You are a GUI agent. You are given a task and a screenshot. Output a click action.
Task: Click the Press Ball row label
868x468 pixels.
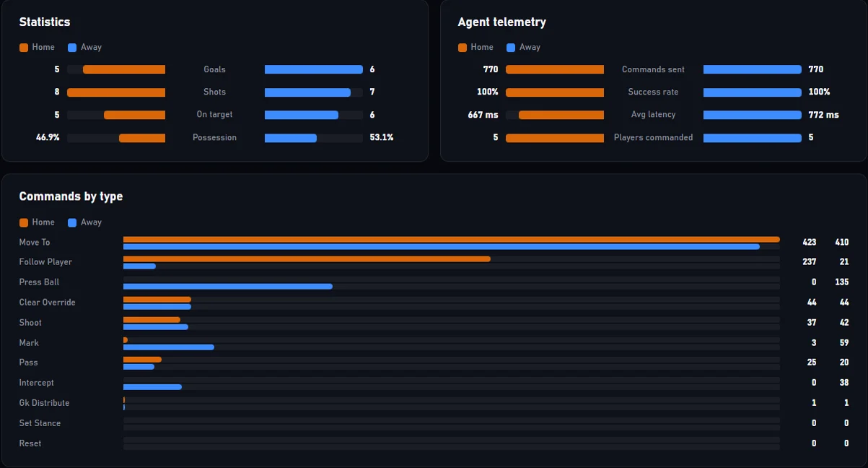[x=39, y=282]
